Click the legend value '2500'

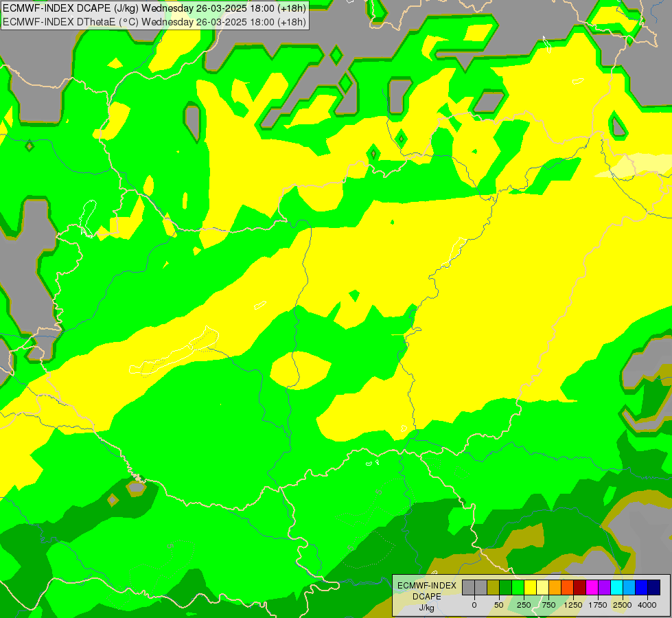[x=623, y=605]
